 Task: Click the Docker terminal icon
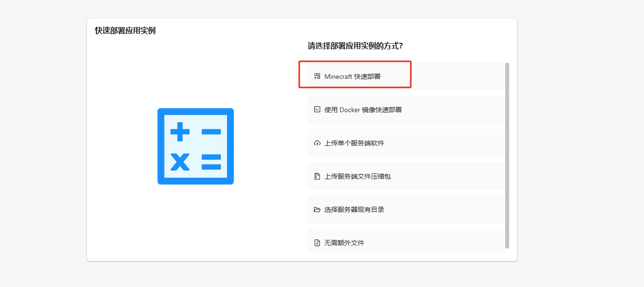coord(317,109)
